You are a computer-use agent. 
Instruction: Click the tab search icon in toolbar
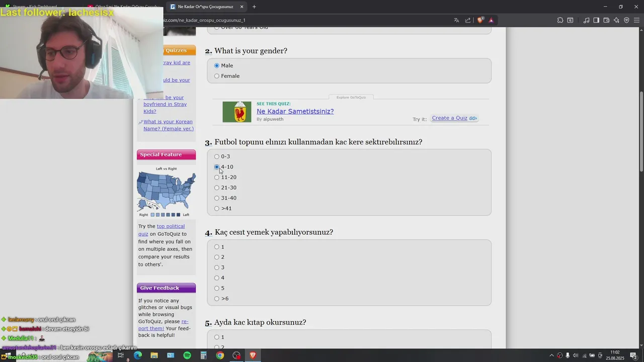pyautogui.click(x=570, y=20)
